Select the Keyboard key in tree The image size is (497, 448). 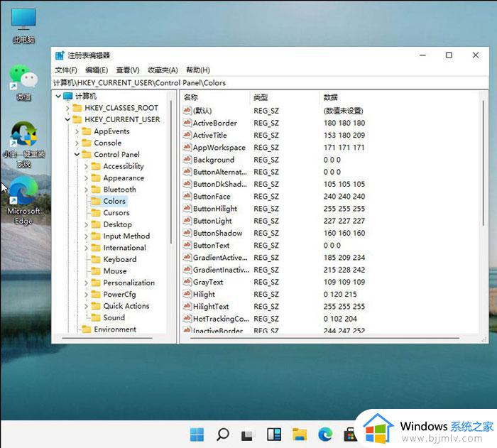(x=120, y=259)
